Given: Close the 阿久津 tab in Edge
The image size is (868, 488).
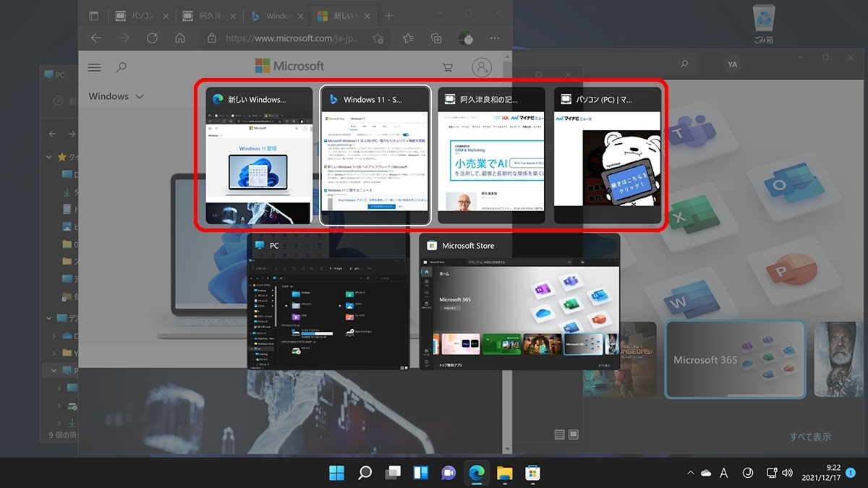Looking at the screenshot, I should [234, 16].
